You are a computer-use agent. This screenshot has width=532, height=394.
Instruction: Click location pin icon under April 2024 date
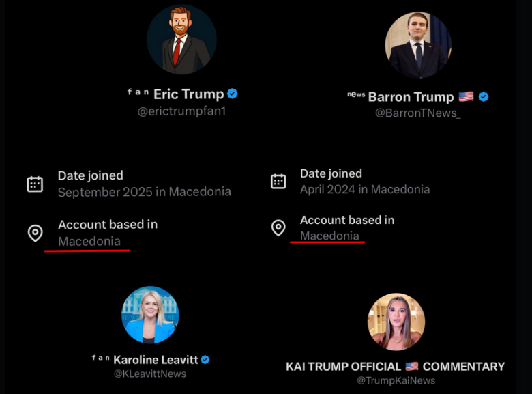pyautogui.click(x=278, y=227)
